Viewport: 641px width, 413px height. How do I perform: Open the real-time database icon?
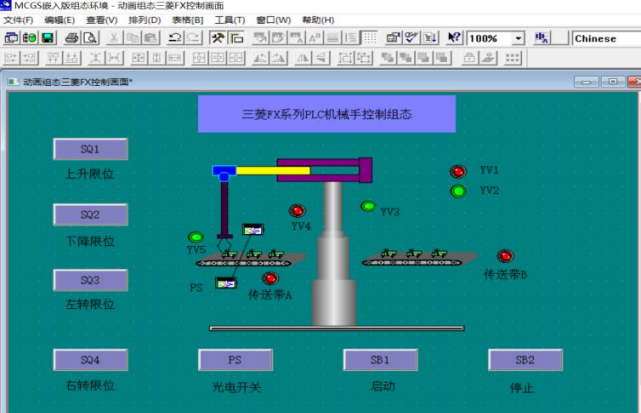tap(29, 38)
